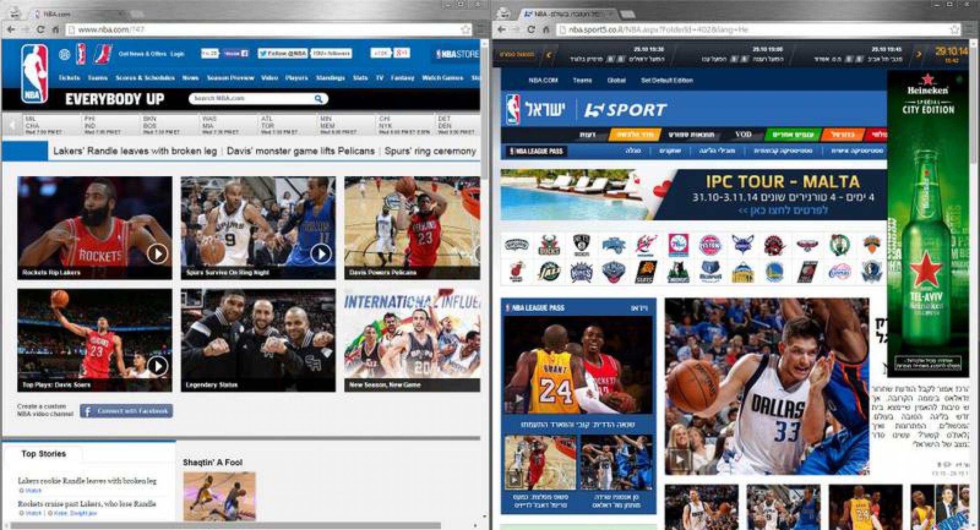Advance Sport5 scores ticker with right arrow
The image size is (980, 530).
tap(919, 55)
